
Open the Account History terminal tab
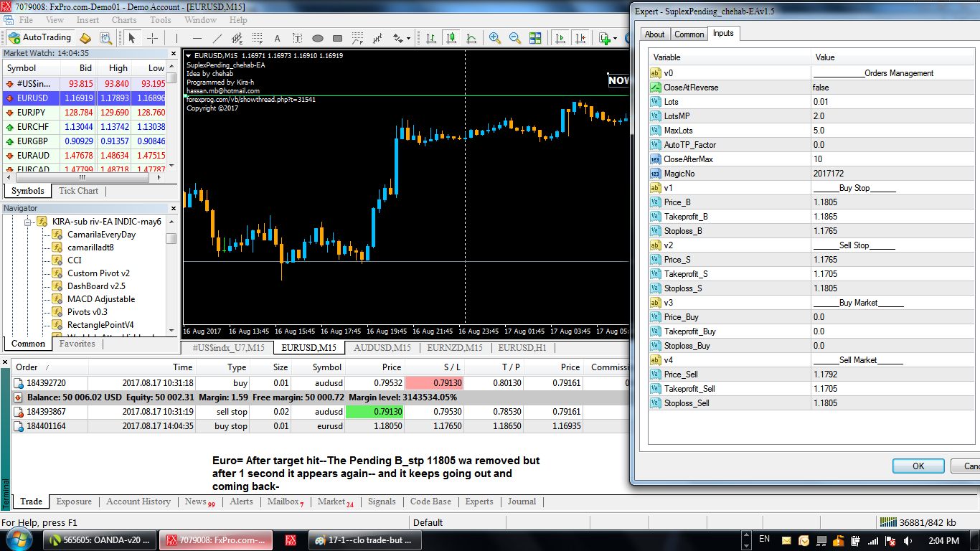pos(138,501)
